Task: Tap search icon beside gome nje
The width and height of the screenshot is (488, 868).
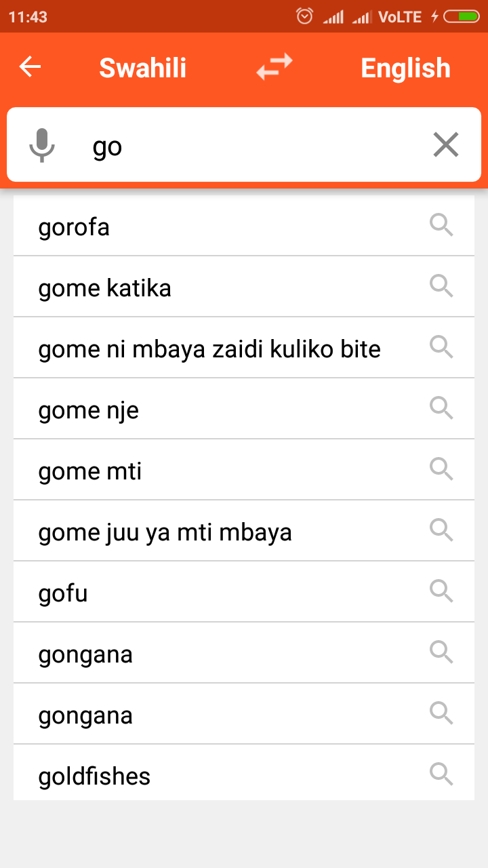Action: pyautogui.click(x=441, y=408)
